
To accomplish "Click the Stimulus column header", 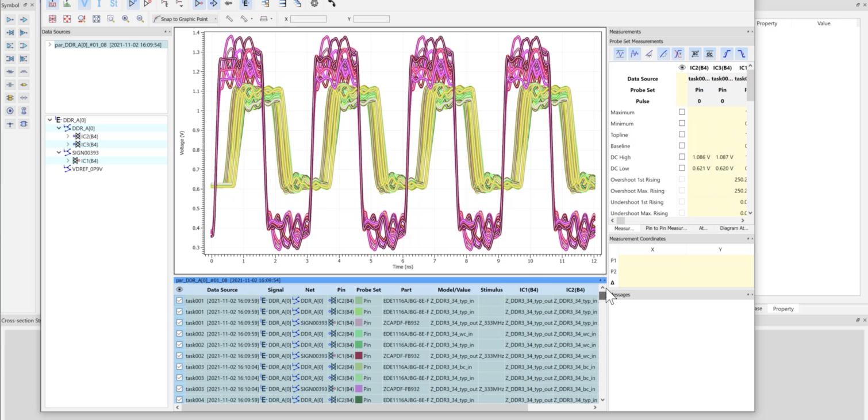I will click(x=491, y=290).
